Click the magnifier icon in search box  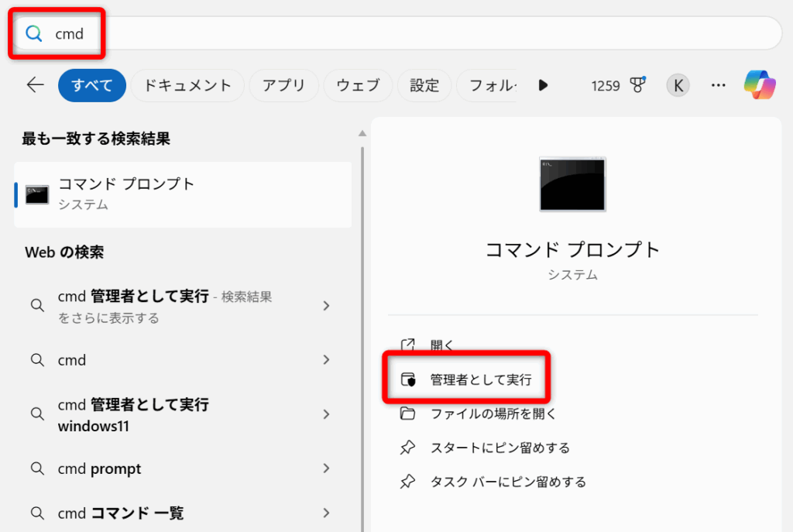tap(34, 33)
